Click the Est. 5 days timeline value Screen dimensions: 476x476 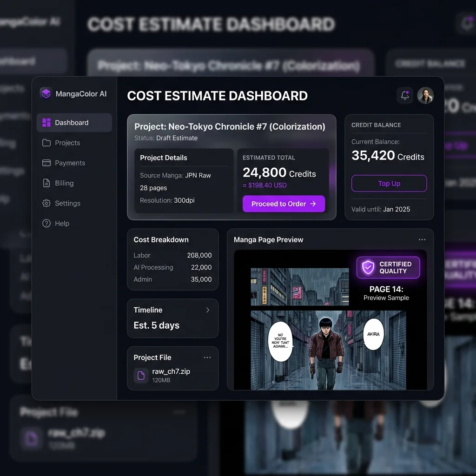tap(156, 325)
